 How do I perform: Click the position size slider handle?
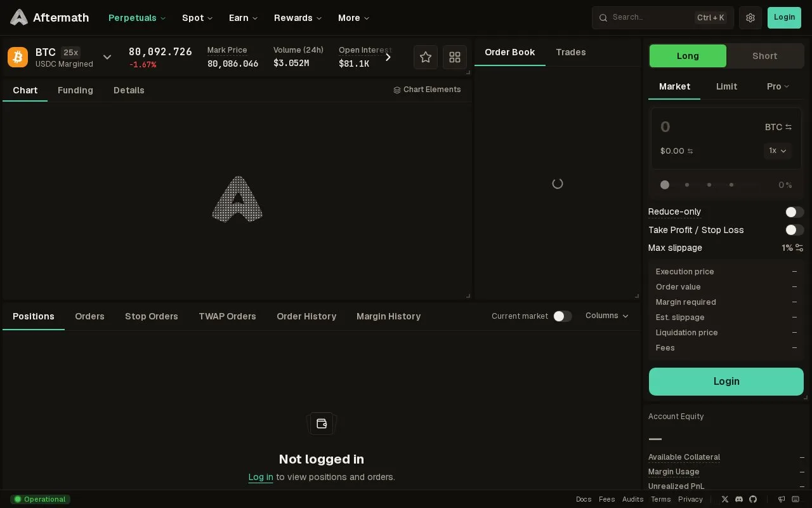click(665, 185)
